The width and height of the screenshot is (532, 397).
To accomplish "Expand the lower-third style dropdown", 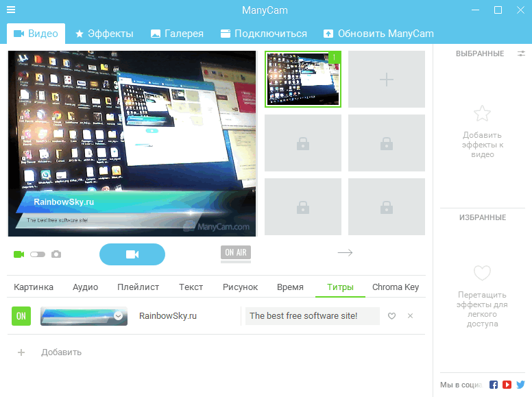I will click(118, 315).
